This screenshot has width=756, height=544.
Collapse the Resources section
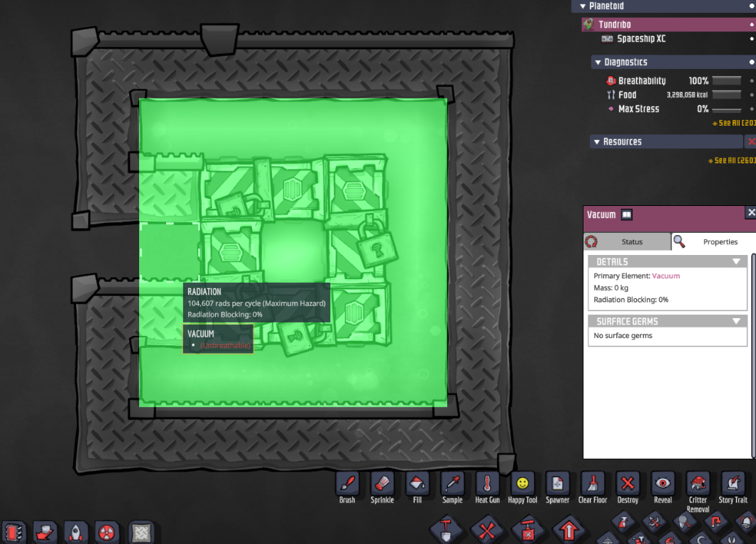click(x=597, y=142)
